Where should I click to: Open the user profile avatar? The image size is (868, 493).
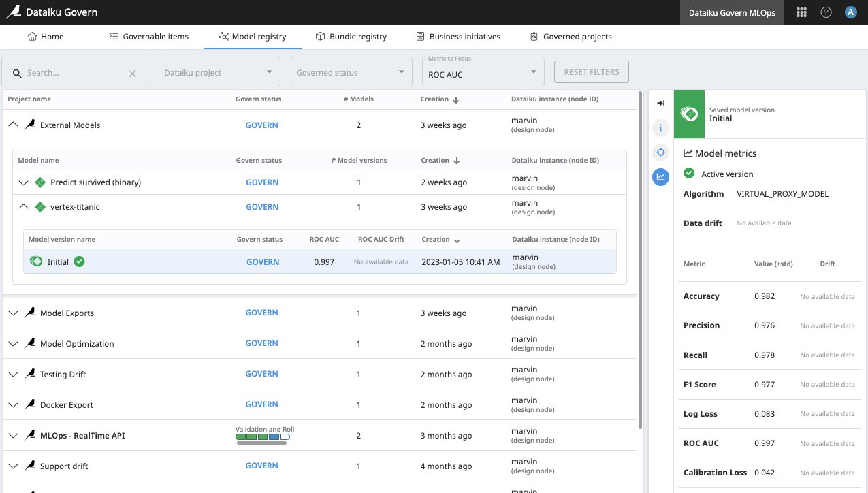pyautogui.click(x=850, y=12)
